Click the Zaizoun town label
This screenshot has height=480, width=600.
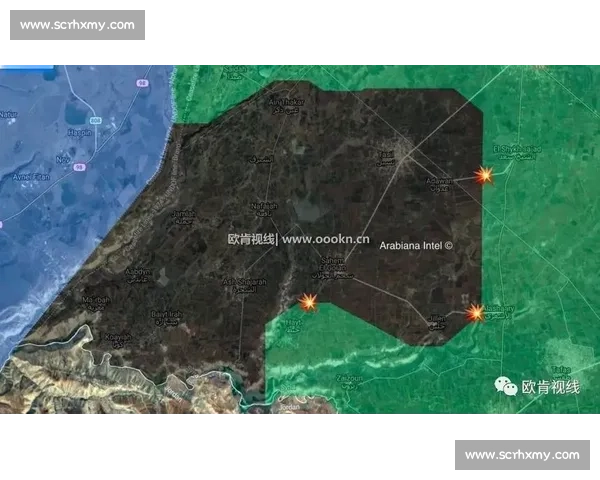pos(349,382)
